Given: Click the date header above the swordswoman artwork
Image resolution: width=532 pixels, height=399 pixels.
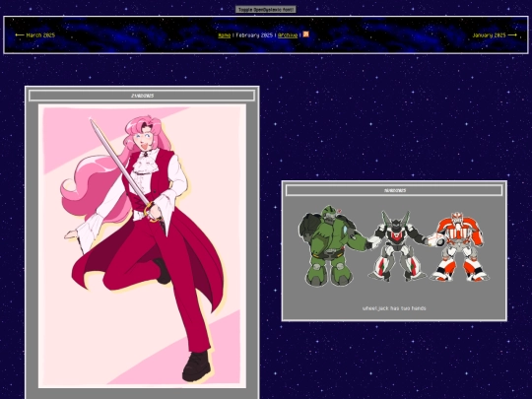Looking at the screenshot, I should click(142, 96).
